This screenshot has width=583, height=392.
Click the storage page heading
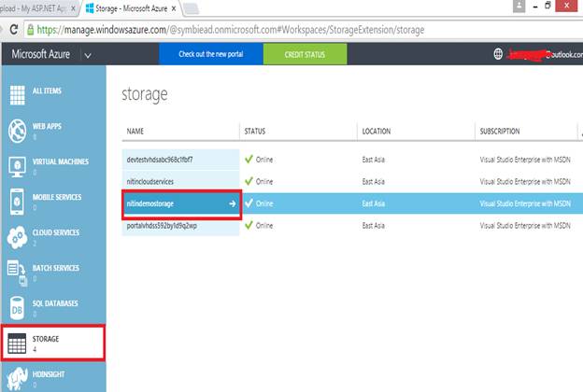coord(145,94)
